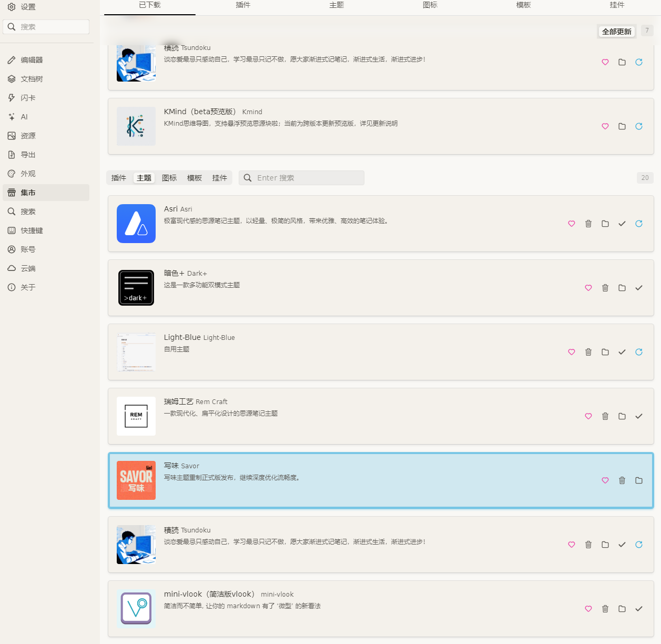Switch to the 图标 top tab
661x644 pixels.
click(x=430, y=5)
